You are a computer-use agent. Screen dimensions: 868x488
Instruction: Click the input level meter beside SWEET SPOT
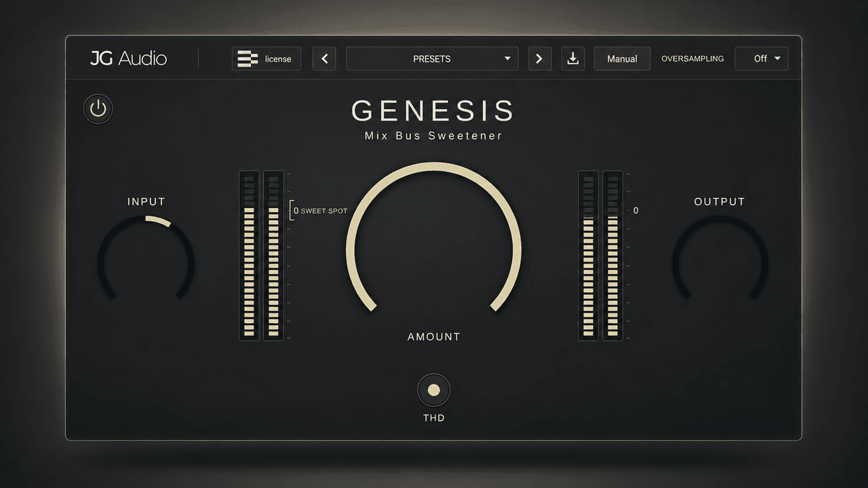262,256
